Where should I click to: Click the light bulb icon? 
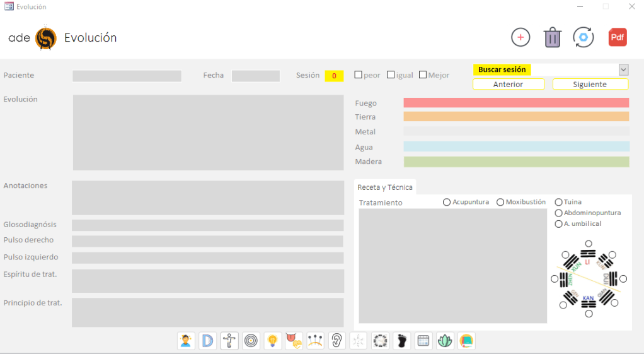click(x=272, y=341)
